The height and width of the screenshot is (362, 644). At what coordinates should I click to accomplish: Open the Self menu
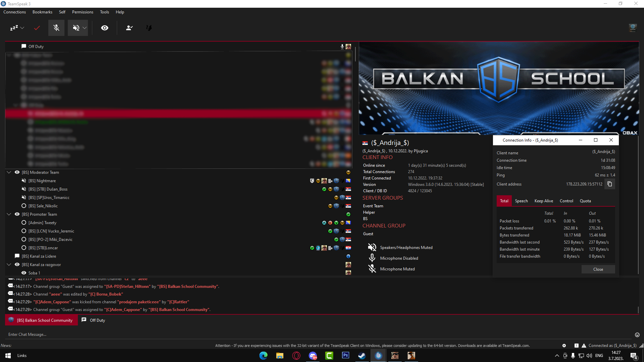(62, 12)
